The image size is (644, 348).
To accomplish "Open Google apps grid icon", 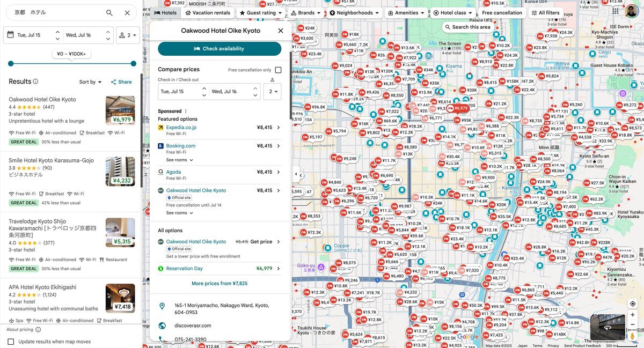I will [615, 11].
